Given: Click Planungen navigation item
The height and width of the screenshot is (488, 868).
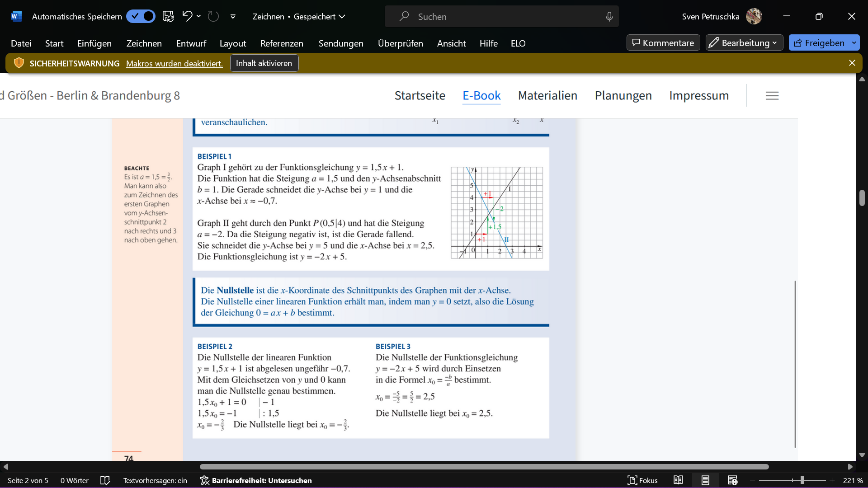Looking at the screenshot, I should tap(623, 95).
